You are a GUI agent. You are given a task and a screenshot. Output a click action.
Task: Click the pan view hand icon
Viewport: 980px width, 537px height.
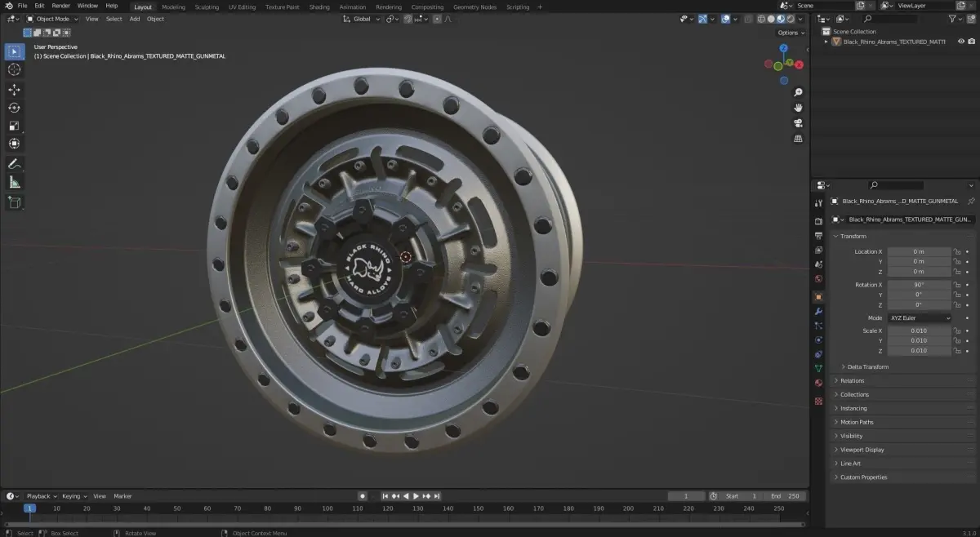coord(798,108)
